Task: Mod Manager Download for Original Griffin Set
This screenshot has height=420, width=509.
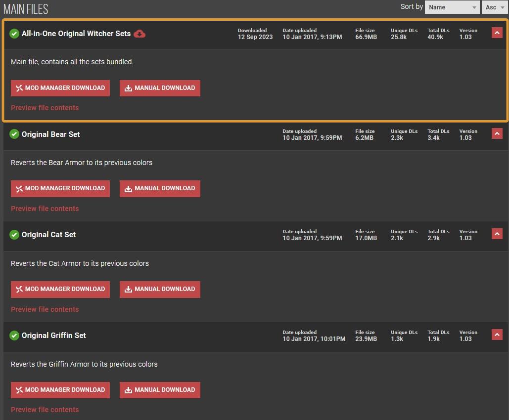Action: coord(60,390)
